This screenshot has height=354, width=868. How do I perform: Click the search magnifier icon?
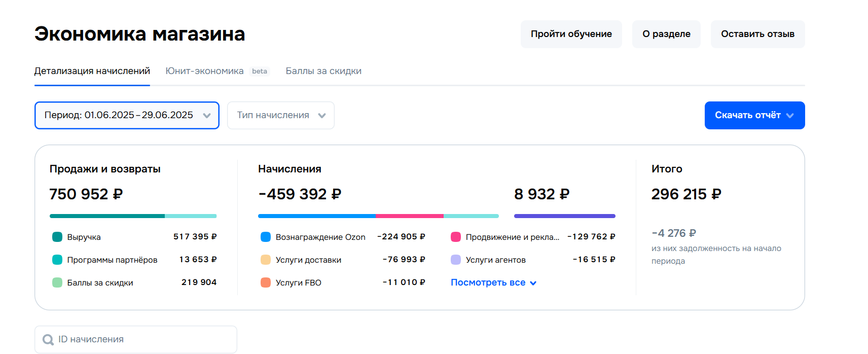(48, 339)
